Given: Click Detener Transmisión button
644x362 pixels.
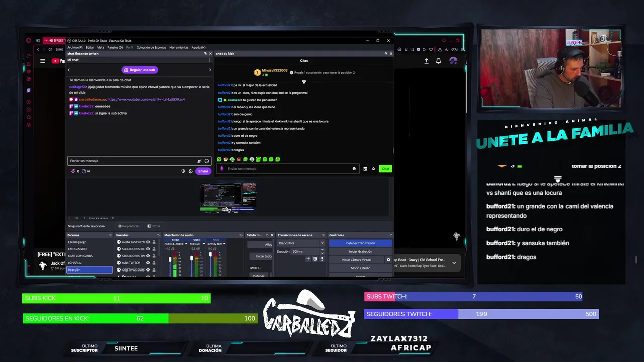Looking at the screenshot, I should 360,243.
